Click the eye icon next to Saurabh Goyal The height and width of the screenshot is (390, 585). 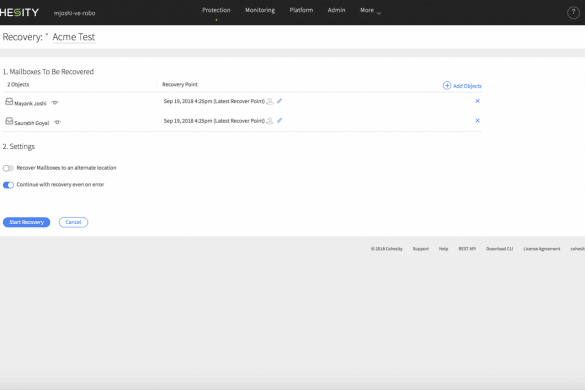pos(57,122)
